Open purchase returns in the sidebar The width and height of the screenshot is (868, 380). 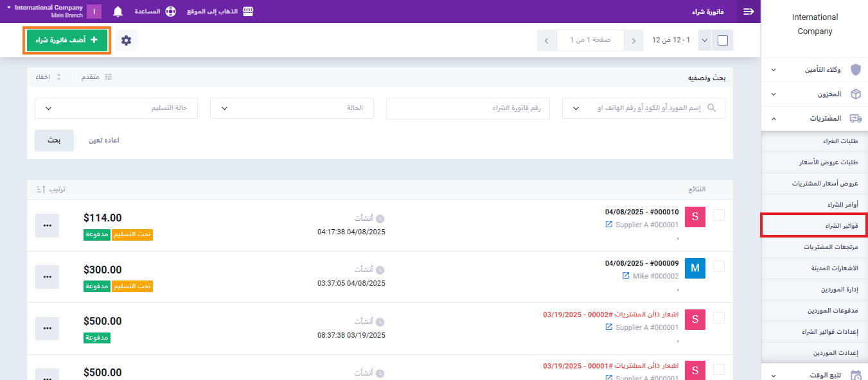pyautogui.click(x=830, y=246)
